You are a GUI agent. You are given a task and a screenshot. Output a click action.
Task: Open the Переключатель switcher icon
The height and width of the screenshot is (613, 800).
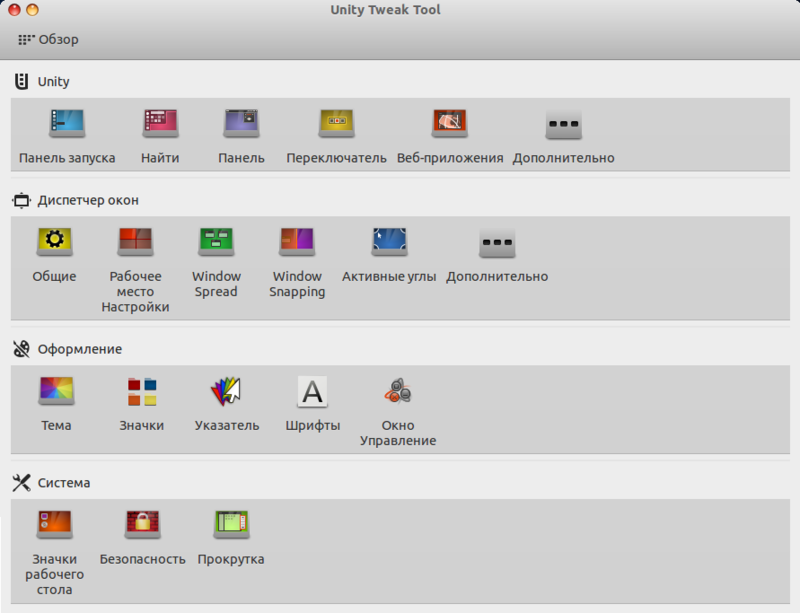[336, 124]
